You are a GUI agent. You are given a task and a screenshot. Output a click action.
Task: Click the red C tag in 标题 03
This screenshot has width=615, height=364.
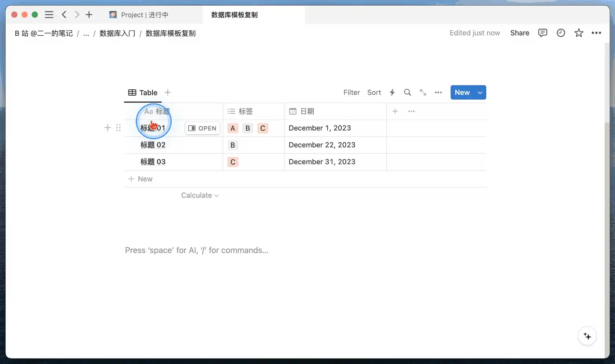tap(233, 162)
